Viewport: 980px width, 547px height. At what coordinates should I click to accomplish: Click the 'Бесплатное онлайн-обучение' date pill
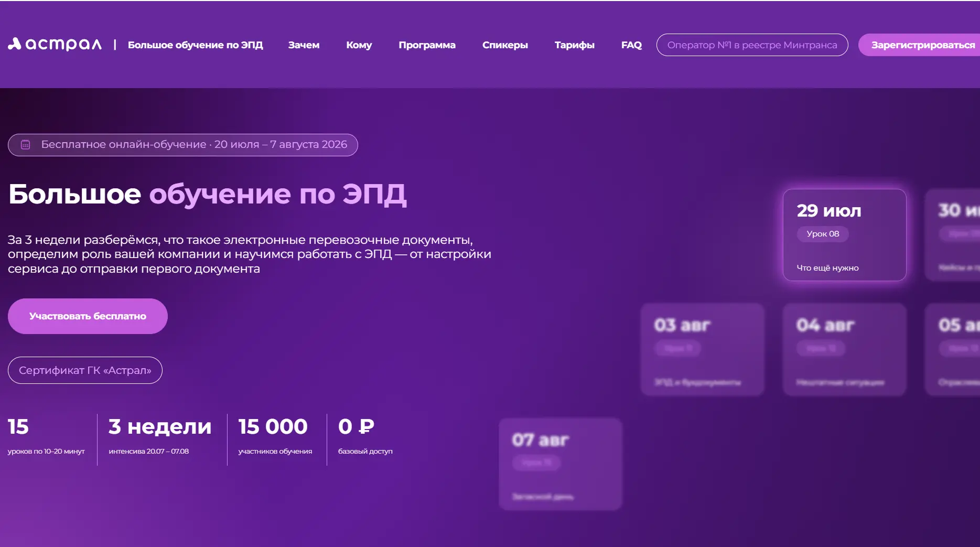[182, 145]
